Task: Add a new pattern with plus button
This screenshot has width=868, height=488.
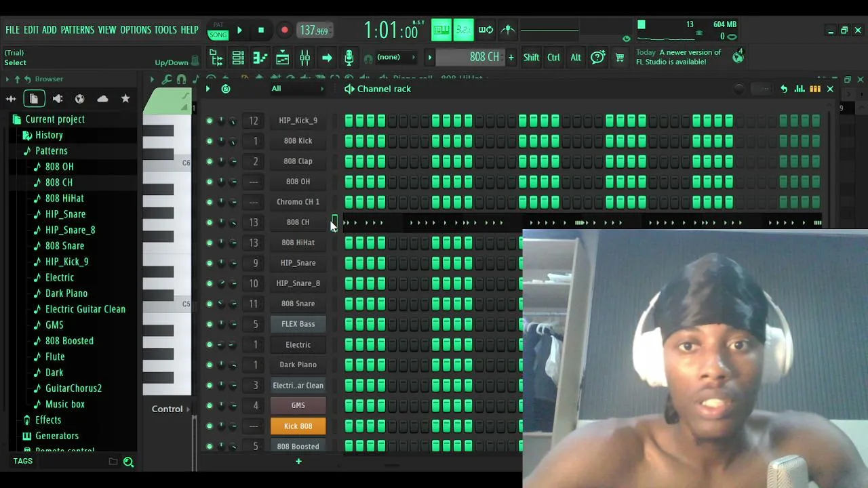Action: (x=511, y=58)
